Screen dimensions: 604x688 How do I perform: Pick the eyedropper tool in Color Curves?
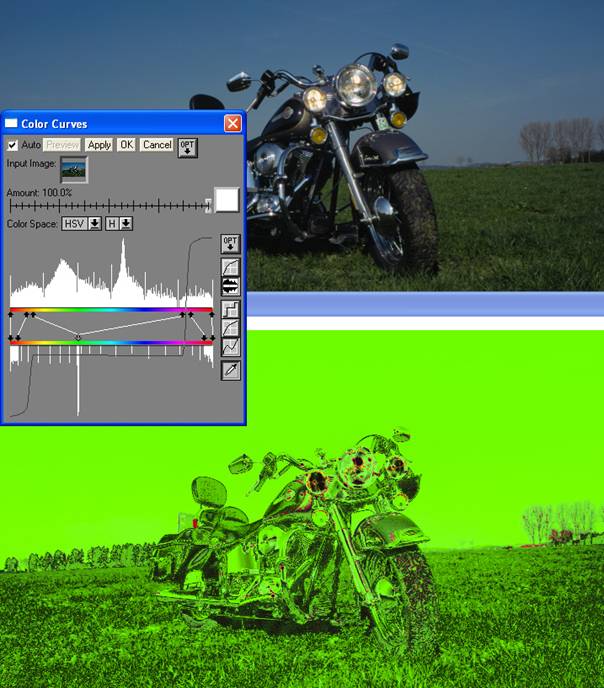(x=230, y=370)
